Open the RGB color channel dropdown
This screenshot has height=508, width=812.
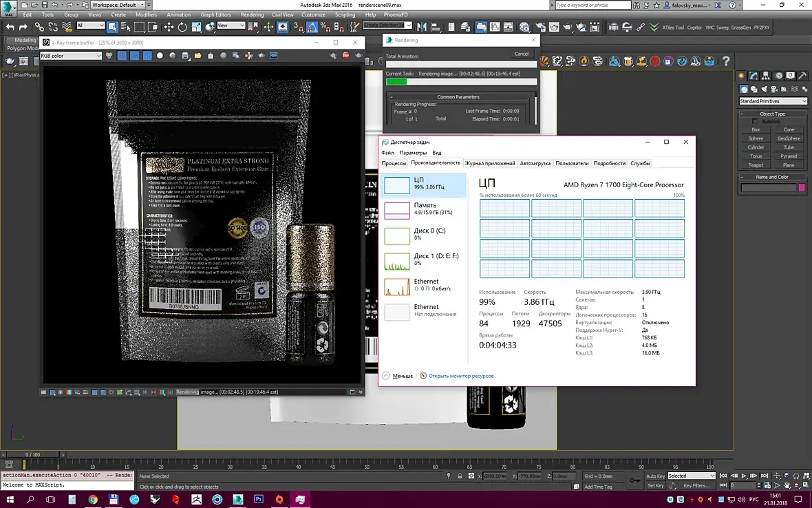point(71,56)
